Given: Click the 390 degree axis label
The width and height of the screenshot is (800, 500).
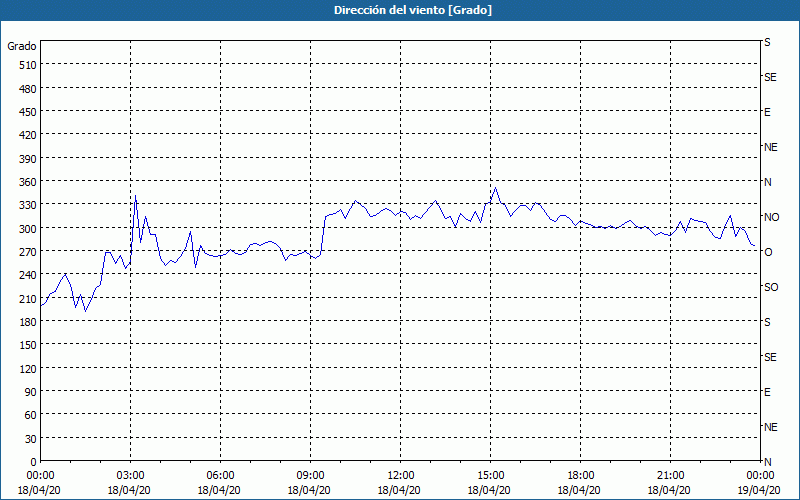Looking at the screenshot, I should point(28,159).
